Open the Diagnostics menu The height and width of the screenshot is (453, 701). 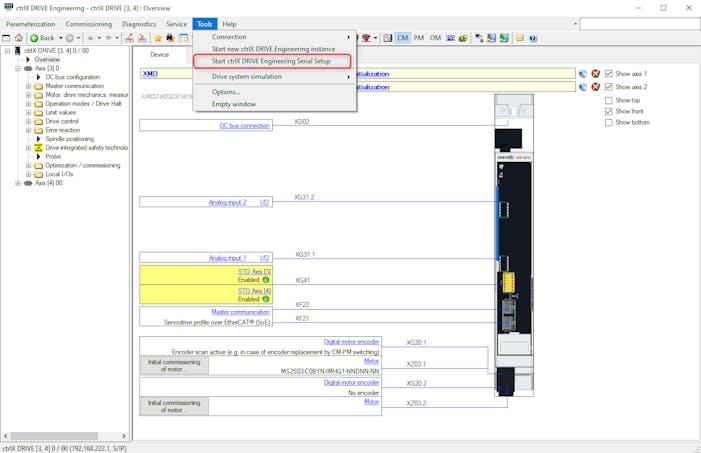point(139,24)
